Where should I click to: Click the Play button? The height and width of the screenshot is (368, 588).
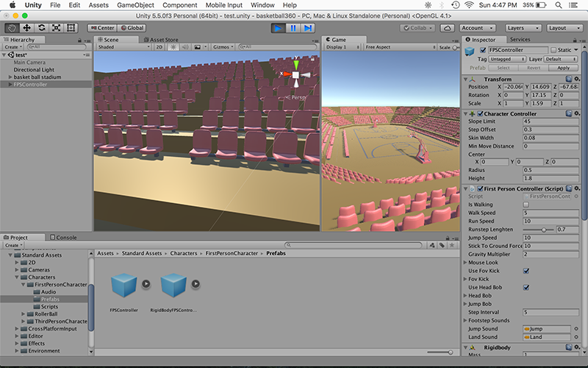click(x=278, y=28)
